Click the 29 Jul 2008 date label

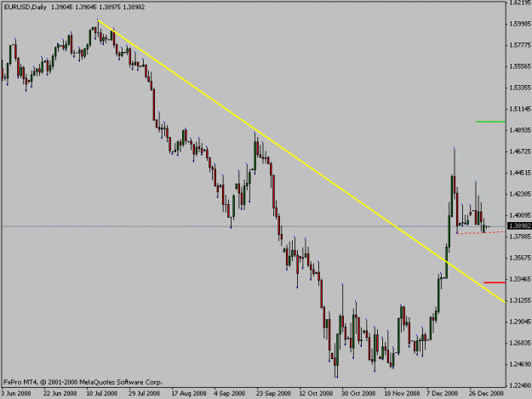coord(144,393)
